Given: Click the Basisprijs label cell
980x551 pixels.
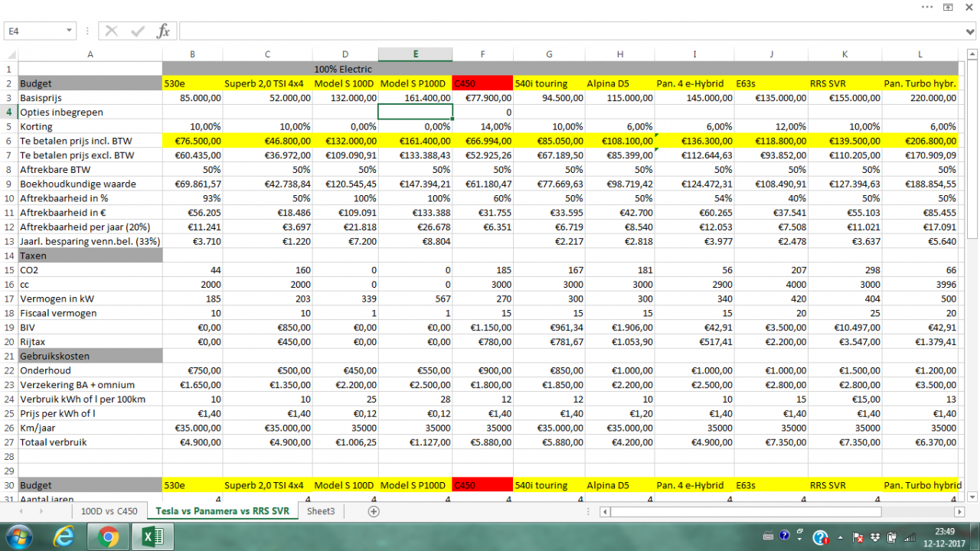Looking at the screenshot, I should coord(90,98).
